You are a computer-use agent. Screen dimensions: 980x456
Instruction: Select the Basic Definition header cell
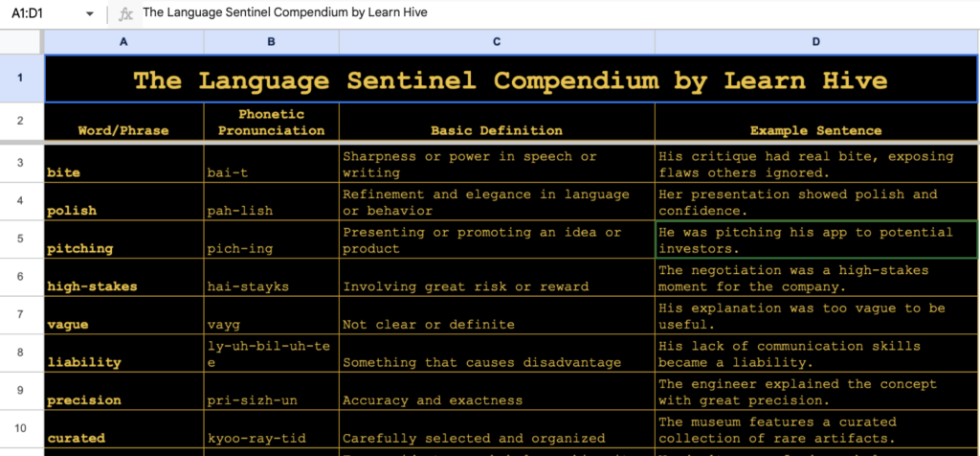pos(497,122)
